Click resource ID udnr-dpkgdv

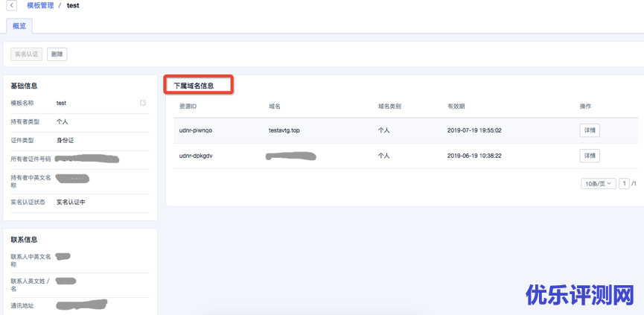point(196,156)
